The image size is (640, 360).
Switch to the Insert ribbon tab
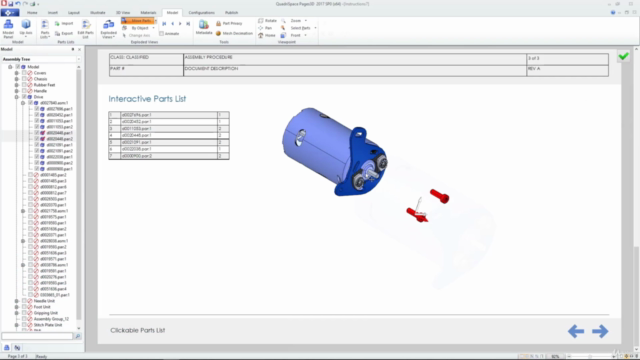pyautogui.click(x=53, y=13)
